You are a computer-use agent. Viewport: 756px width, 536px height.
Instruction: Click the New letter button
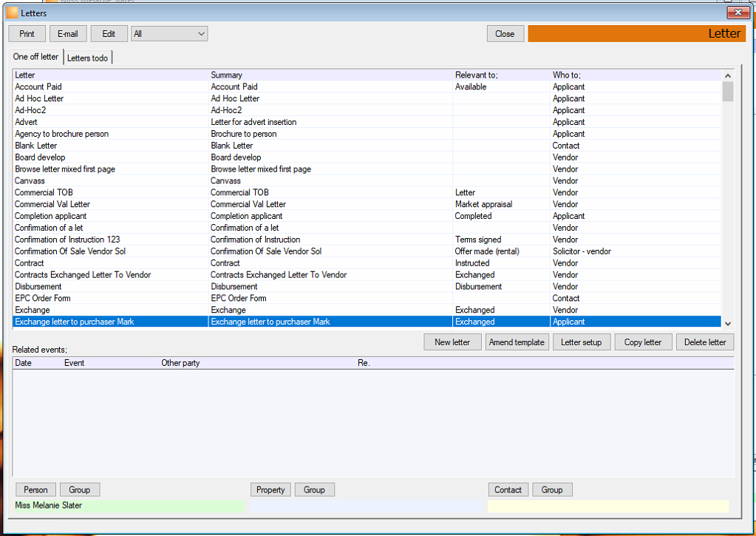pyautogui.click(x=452, y=342)
